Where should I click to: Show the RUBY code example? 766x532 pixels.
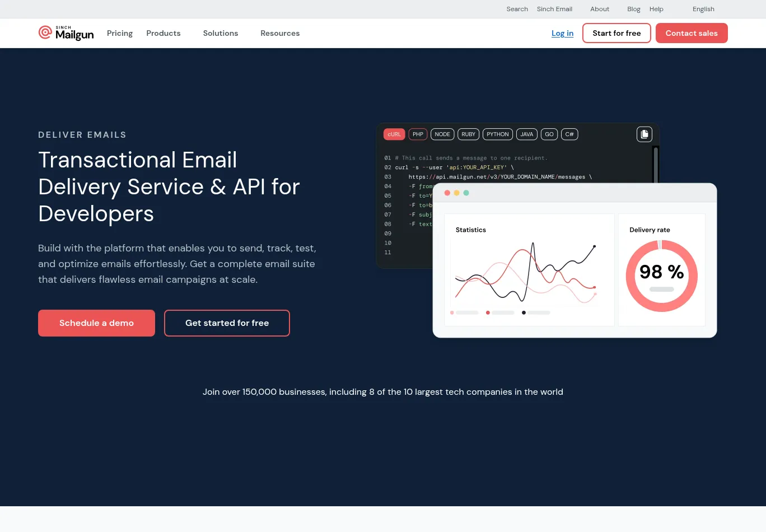(468, 134)
